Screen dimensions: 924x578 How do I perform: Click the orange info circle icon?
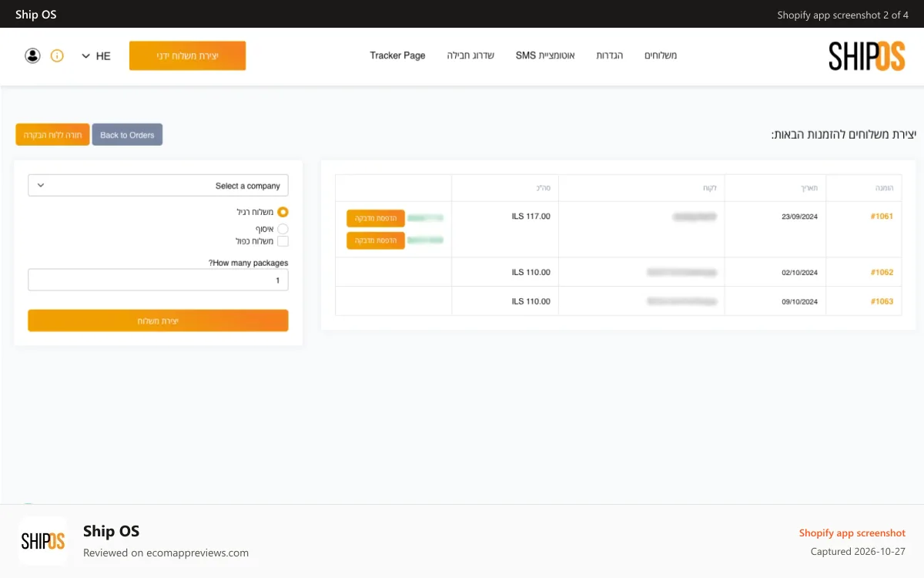[57, 55]
